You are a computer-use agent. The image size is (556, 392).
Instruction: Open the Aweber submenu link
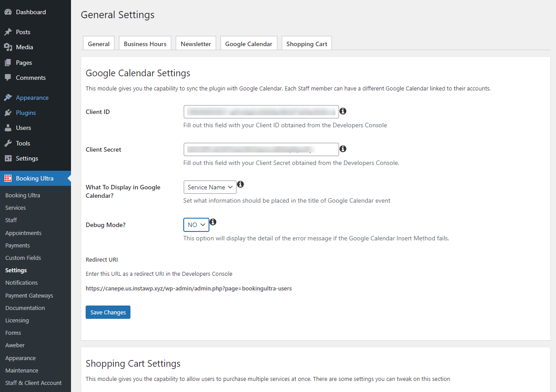[x=15, y=345]
